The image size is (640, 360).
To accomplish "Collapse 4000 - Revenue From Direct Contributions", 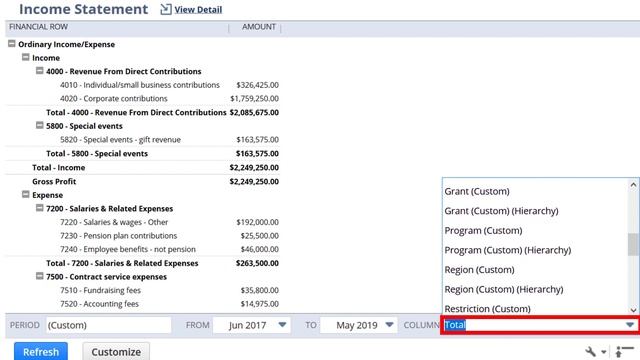I will 40,71.
